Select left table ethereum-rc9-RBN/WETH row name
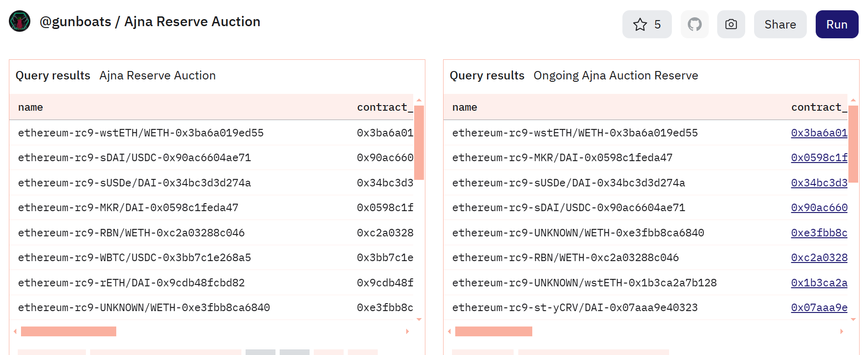 click(x=131, y=233)
